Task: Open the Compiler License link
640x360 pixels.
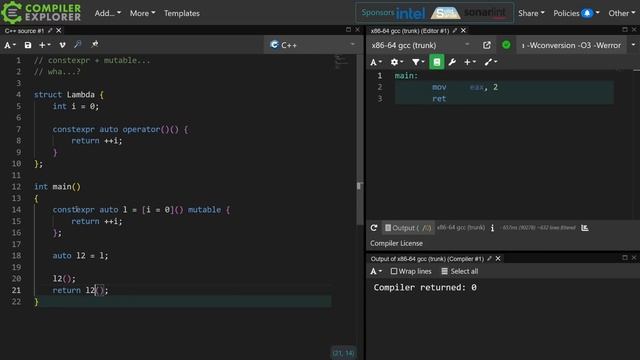Action: pyautogui.click(x=396, y=243)
